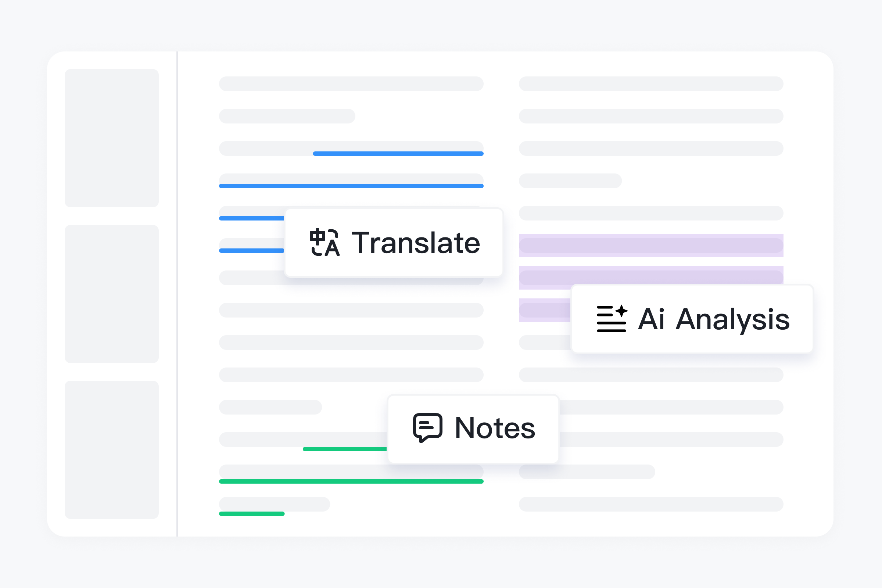Click the green underline left of Notes
The width and height of the screenshot is (882, 588).
tap(345, 449)
